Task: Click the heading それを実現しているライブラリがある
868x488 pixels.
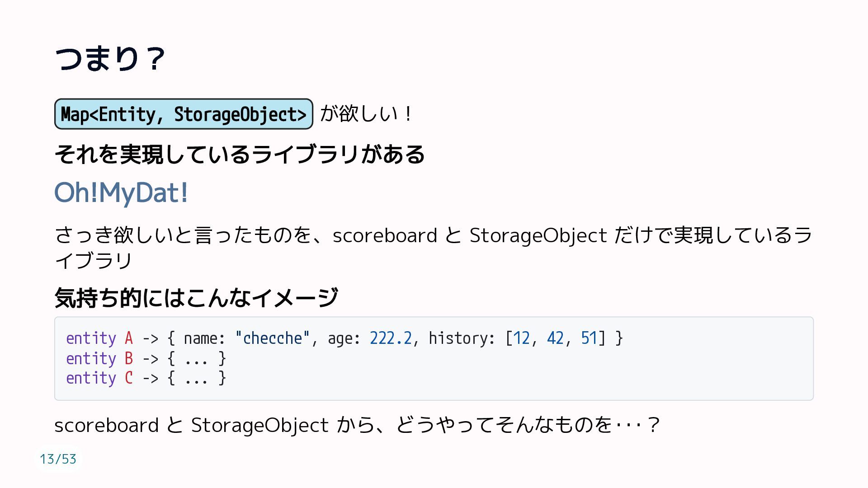Action: coord(240,155)
